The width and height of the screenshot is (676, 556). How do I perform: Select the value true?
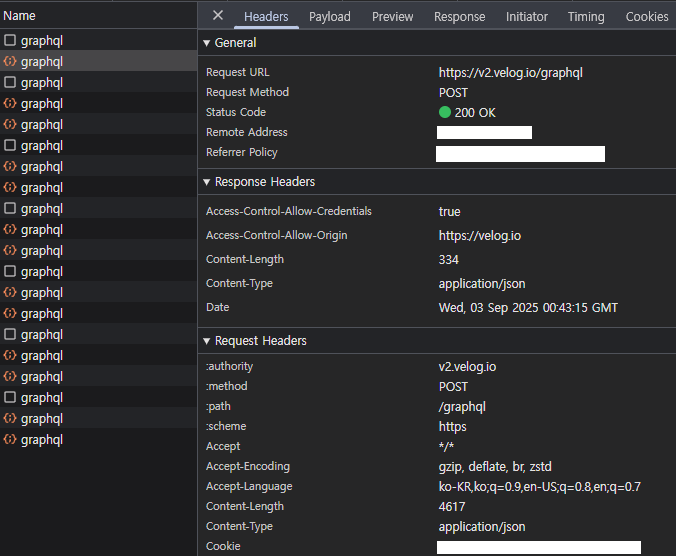pyautogui.click(x=449, y=212)
